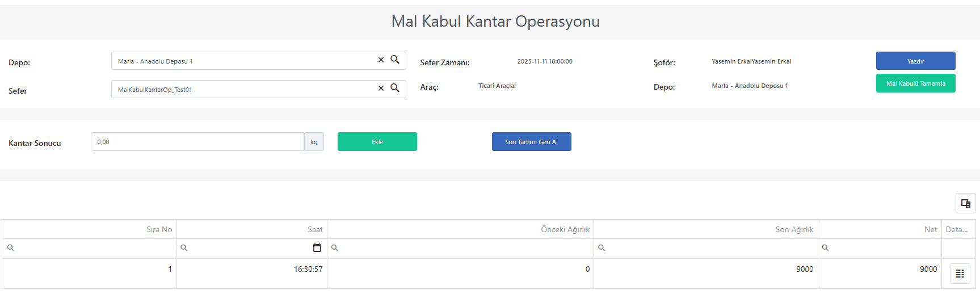This screenshot has height=294, width=980.
Task: Click Mal Kabulü Tamamla button
Action: [x=915, y=83]
